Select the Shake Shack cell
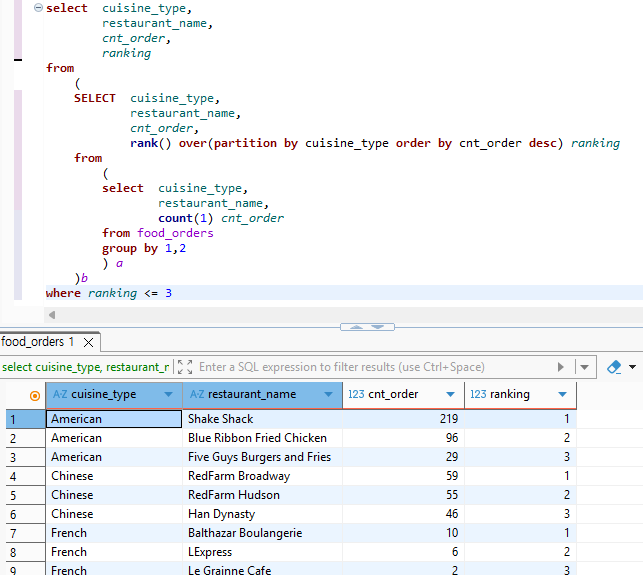This screenshot has height=575, width=643. tap(262, 419)
